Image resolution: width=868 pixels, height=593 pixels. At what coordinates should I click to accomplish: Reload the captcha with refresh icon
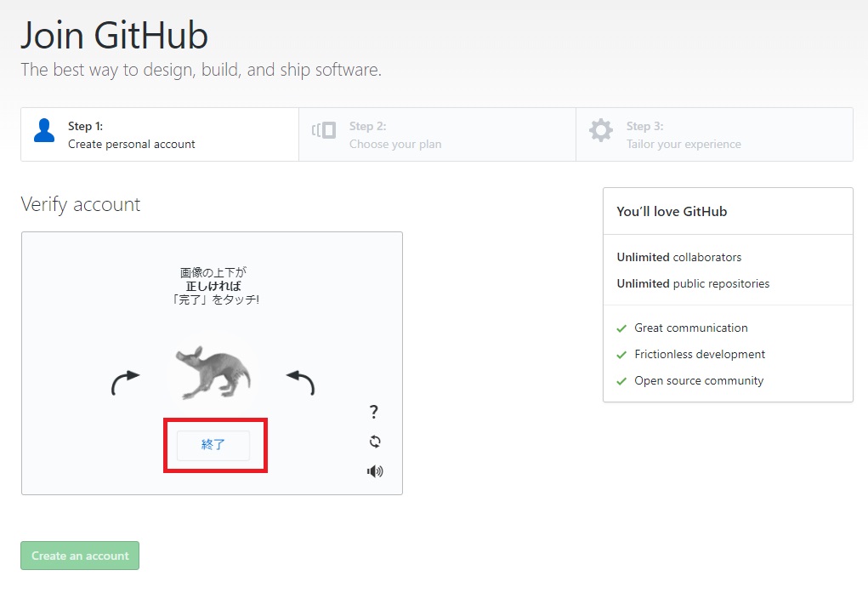pyautogui.click(x=375, y=442)
